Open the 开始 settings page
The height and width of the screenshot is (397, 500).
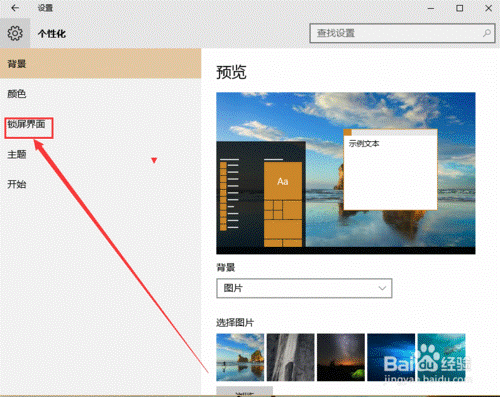[x=17, y=184]
